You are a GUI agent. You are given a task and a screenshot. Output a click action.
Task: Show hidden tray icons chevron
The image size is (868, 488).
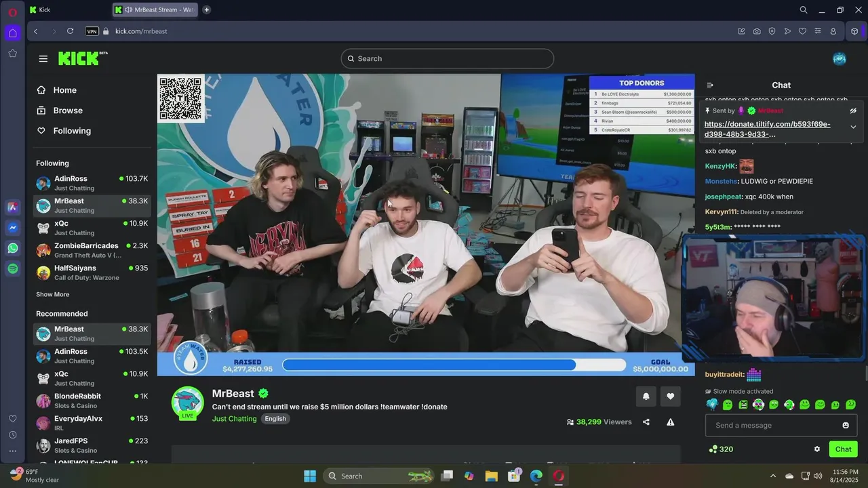(x=772, y=476)
